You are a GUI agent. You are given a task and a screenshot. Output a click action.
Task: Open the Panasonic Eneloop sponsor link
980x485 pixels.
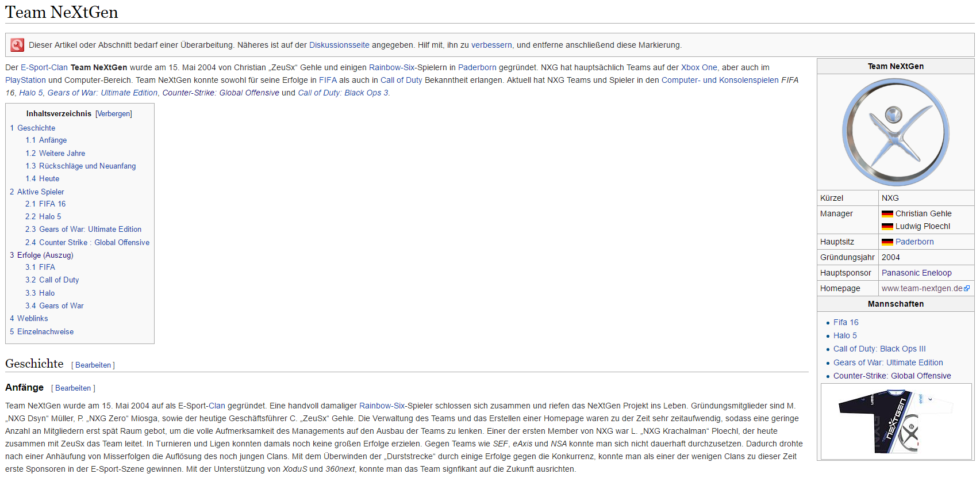point(917,273)
